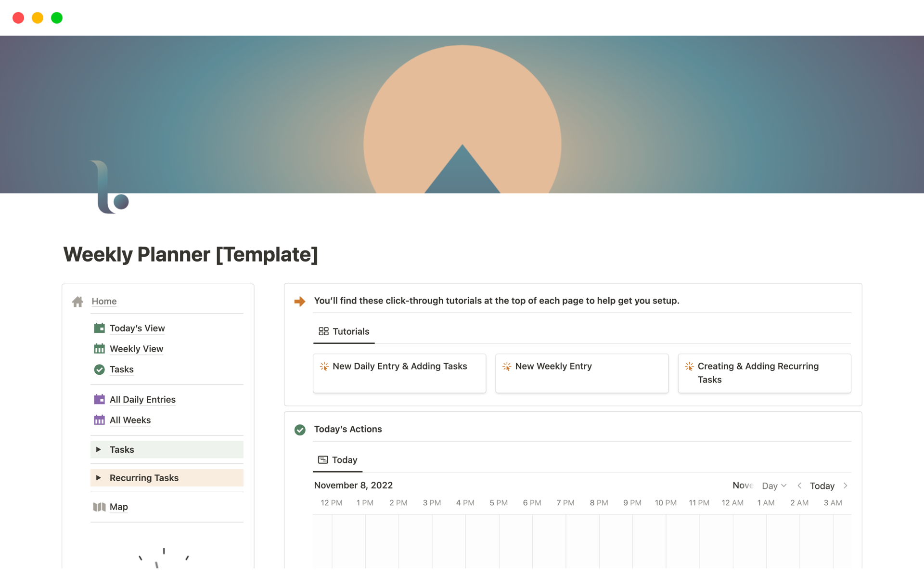Click the Map bar-chart icon
This screenshot has height=578, width=924.
point(99,507)
